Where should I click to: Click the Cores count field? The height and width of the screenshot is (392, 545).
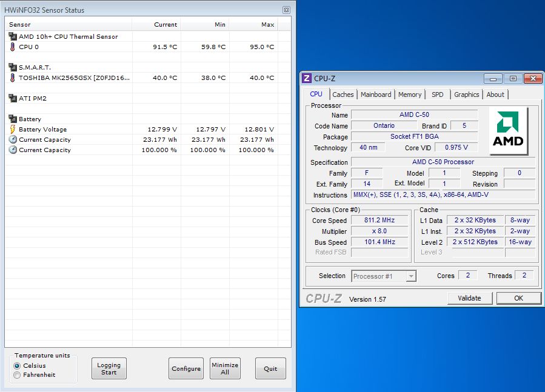[x=468, y=275]
